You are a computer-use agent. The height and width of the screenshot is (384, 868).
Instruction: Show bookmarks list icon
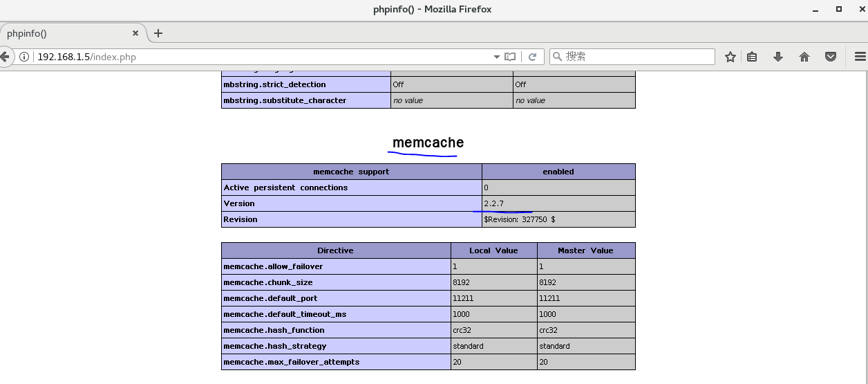[x=752, y=57]
